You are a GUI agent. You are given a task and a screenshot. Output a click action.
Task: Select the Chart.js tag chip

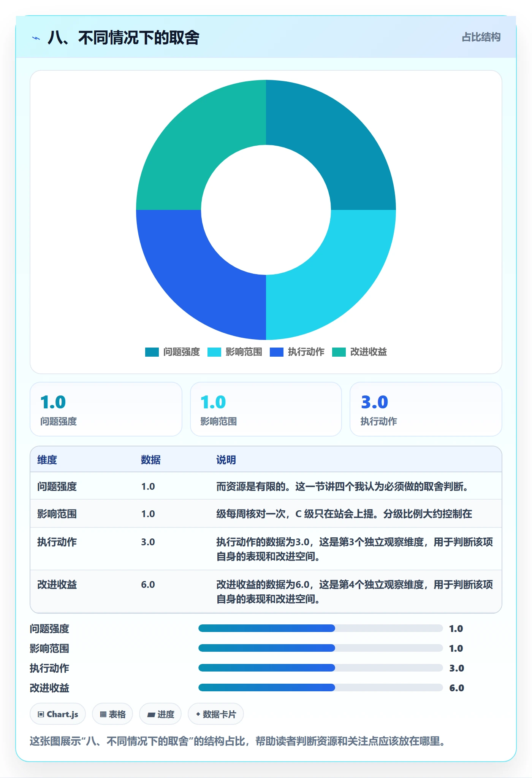coord(58,714)
